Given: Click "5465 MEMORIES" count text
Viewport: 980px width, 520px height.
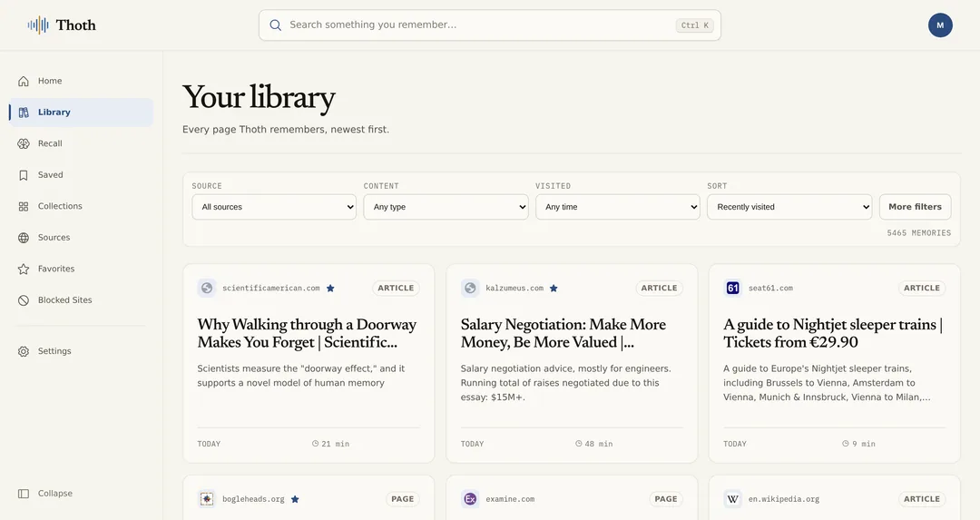Looking at the screenshot, I should 918,233.
